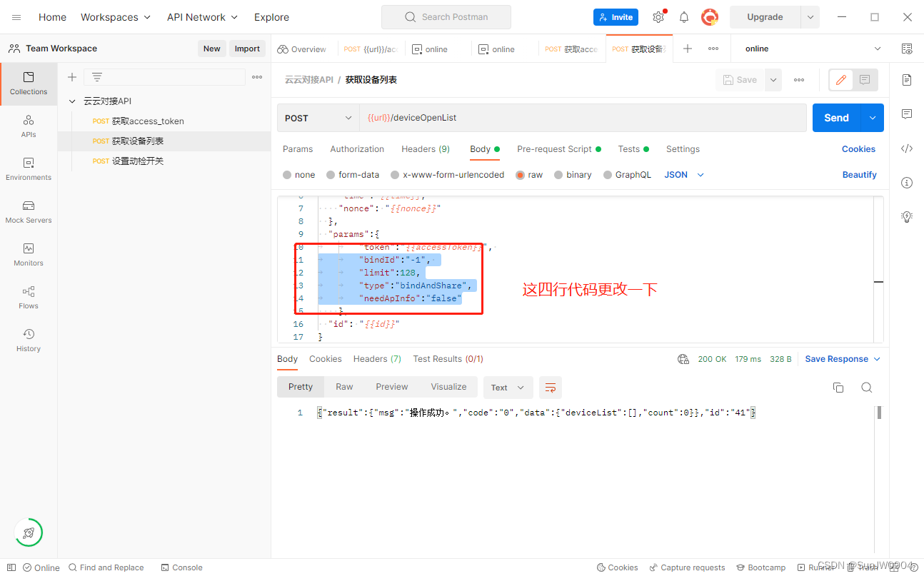The height and width of the screenshot is (576, 924).
Task: Open History in the sidebar
Action: (29, 340)
